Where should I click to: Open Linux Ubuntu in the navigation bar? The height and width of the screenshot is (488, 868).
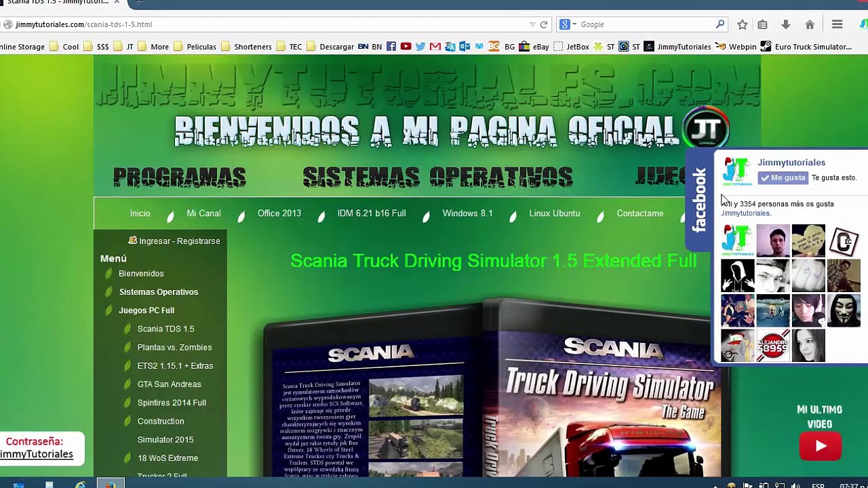coord(554,213)
